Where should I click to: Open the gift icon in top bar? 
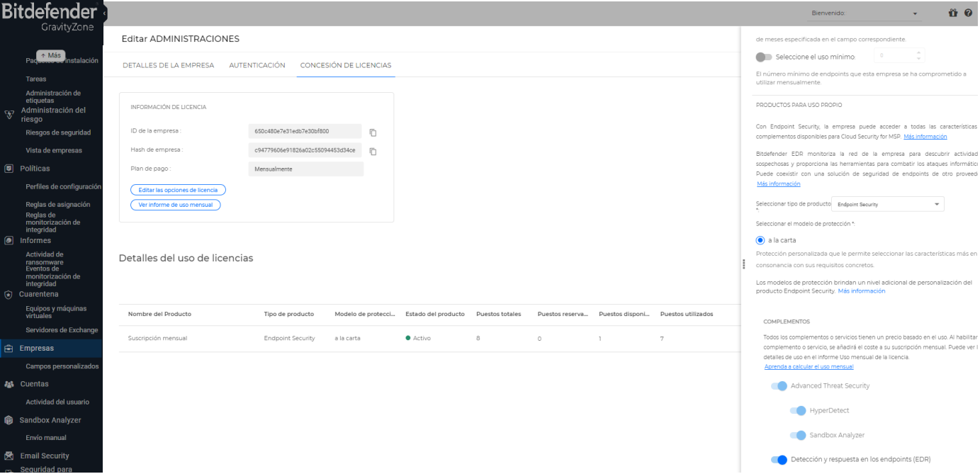[953, 13]
